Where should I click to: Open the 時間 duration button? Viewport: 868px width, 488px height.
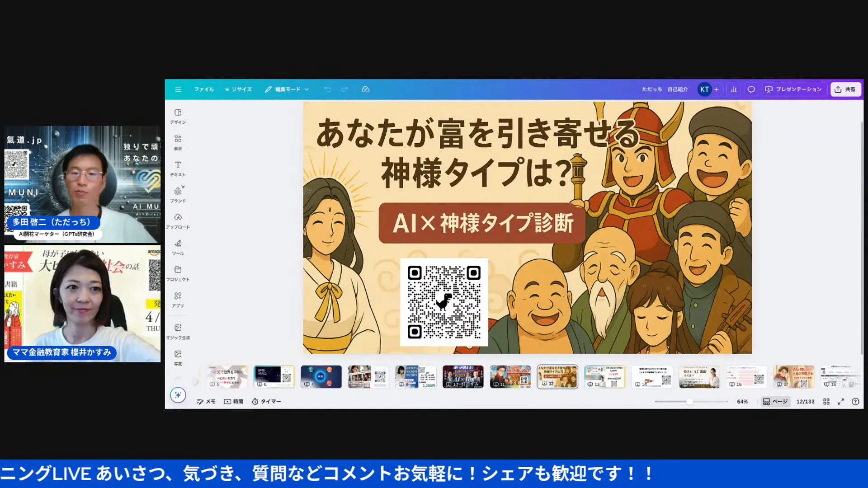click(234, 401)
